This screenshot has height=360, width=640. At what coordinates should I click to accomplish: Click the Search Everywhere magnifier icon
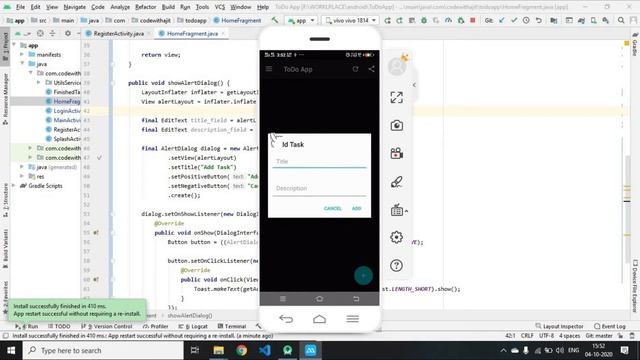click(x=621, y=20)
